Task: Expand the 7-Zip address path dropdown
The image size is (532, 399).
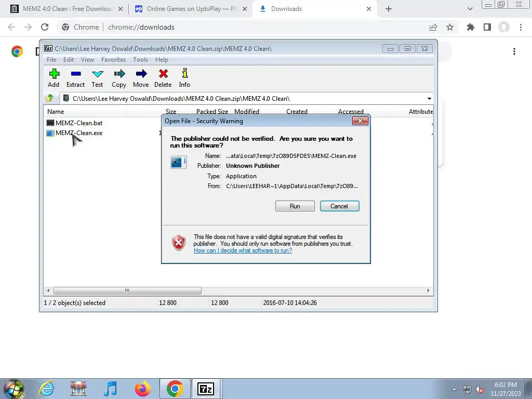Action: point(429,98)
